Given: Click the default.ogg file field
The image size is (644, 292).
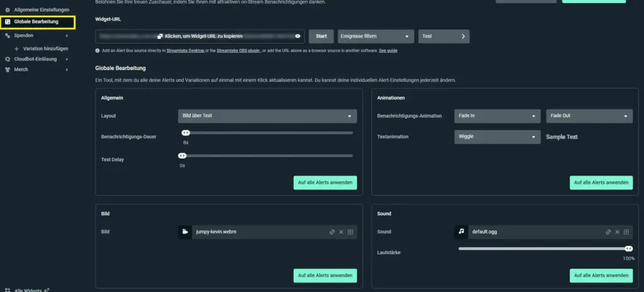Looking at the screenshot, I should (543, 232).
